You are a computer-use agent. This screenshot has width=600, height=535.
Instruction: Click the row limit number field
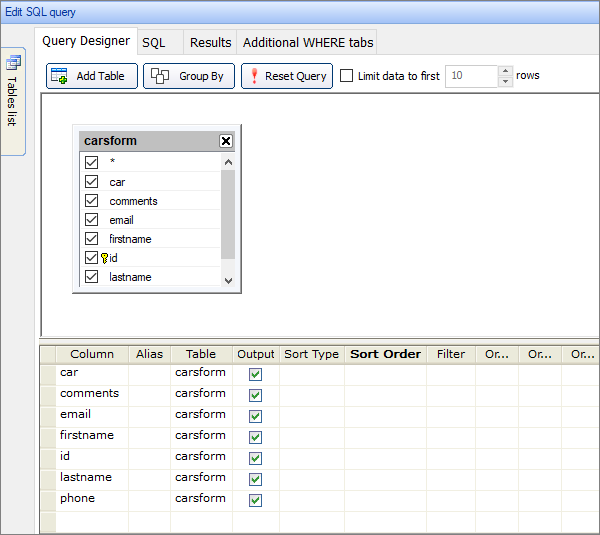click(470, 76)
